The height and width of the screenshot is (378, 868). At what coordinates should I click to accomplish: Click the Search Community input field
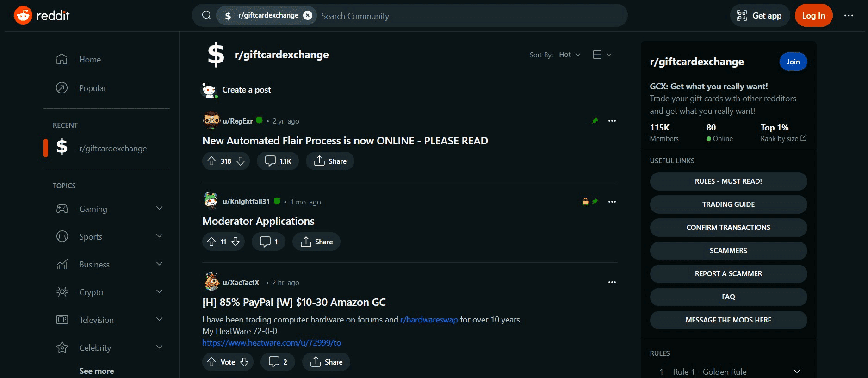(471, 16)
